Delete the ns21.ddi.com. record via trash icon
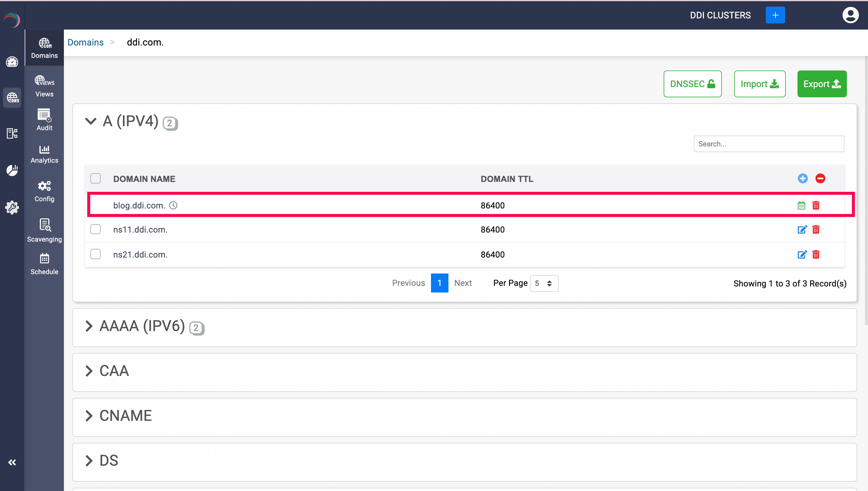 click(816, 255)
